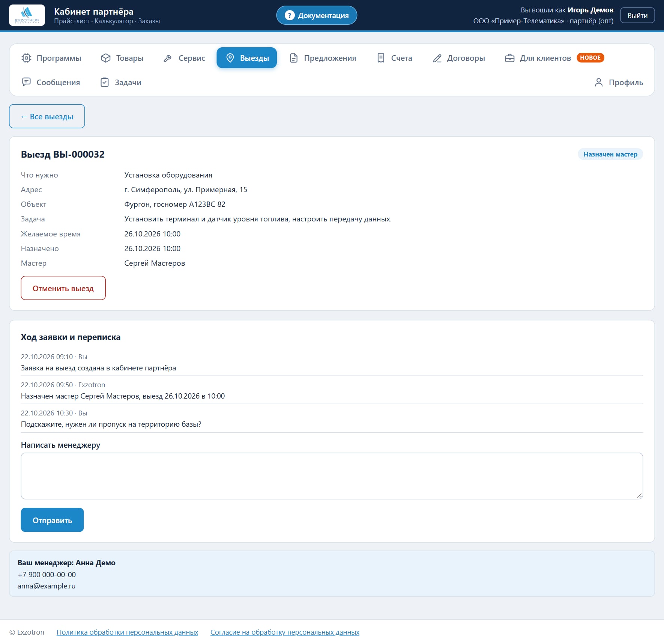Screen dimensions: 664x644
Task: Click the briefcase icon for Для клиентов
Action: pos(510,58)
